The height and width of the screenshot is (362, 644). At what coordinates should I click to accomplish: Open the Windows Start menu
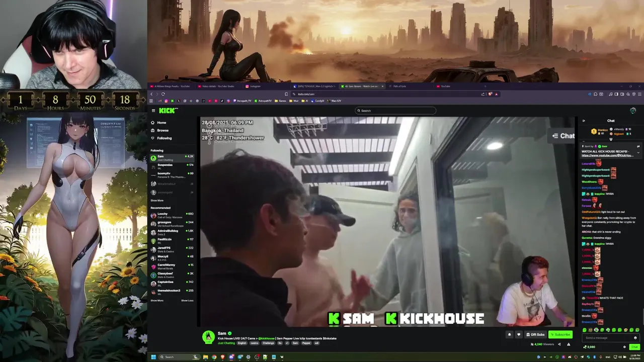point(153,357)
